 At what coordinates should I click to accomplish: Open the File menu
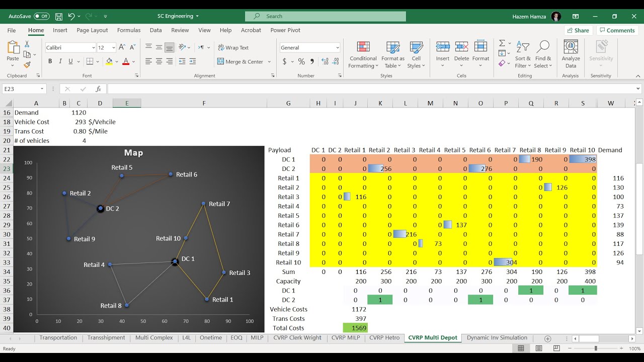(x=12, y=30)
